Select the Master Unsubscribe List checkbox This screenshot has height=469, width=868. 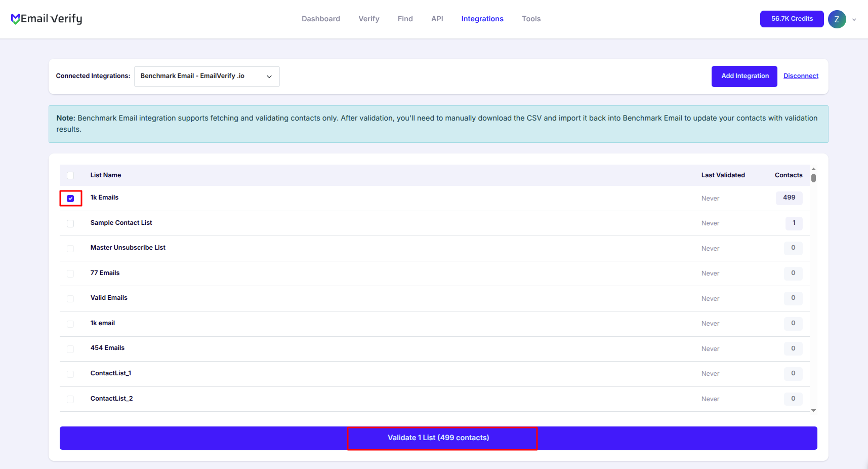pyautogui.click(x=70, y=249)
